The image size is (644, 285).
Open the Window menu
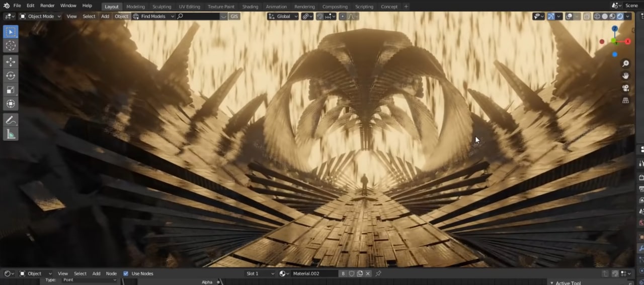[68, 6]
